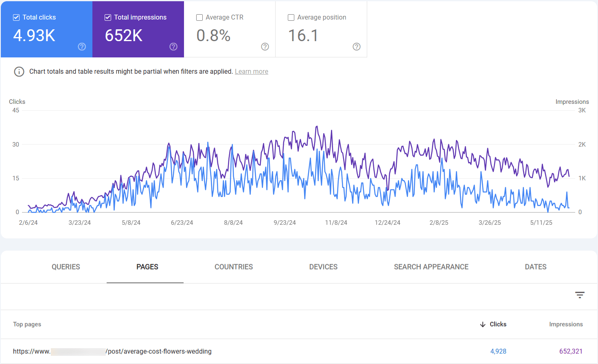
Task: Open the Devices tab
Action: [323, 267]
